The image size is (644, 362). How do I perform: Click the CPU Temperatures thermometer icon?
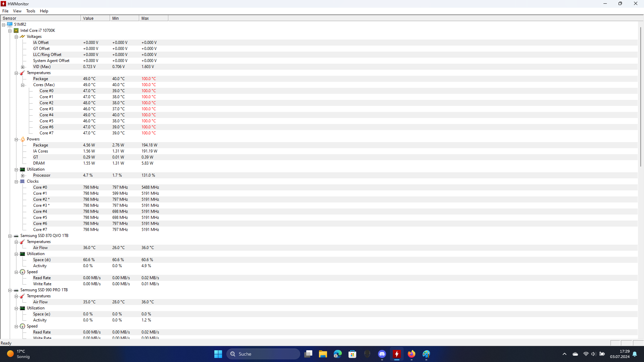pos(22,73)
